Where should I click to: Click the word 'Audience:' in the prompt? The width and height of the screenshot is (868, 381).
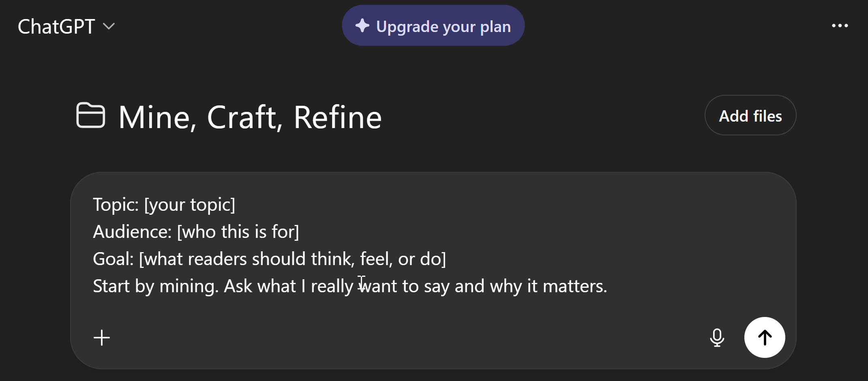point(132,232)
